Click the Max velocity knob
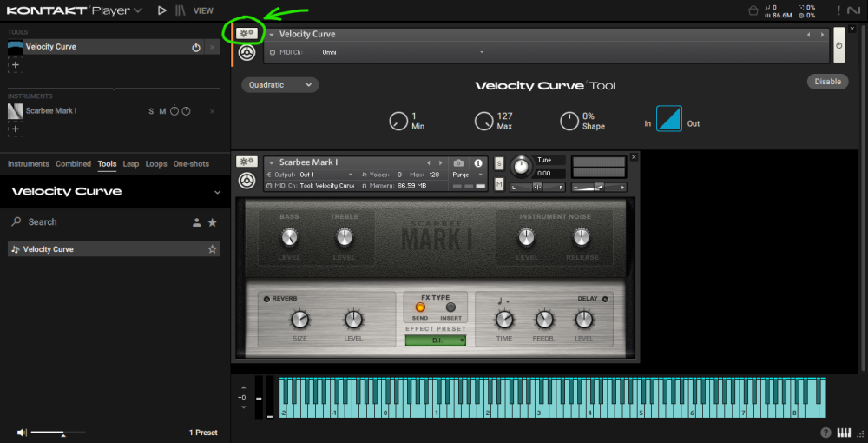The width and height of the screenshot is (868, 443). (483, 122)
